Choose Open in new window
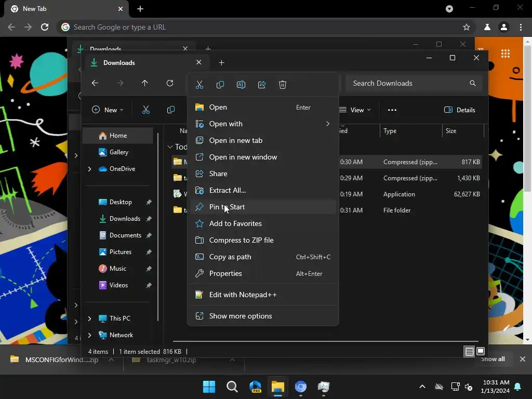This screenshot has width=532, height=399. pyautogui.click(x=263, y=157)
